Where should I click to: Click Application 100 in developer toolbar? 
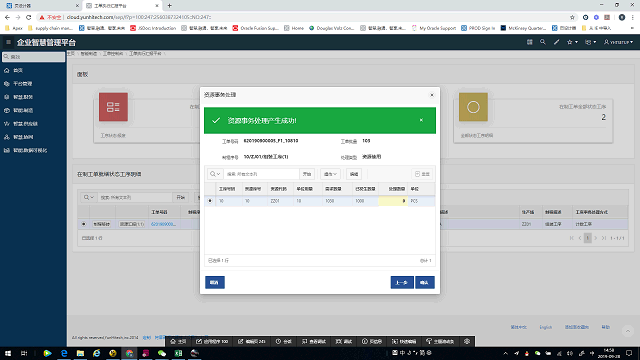click(x=212, y=341)
